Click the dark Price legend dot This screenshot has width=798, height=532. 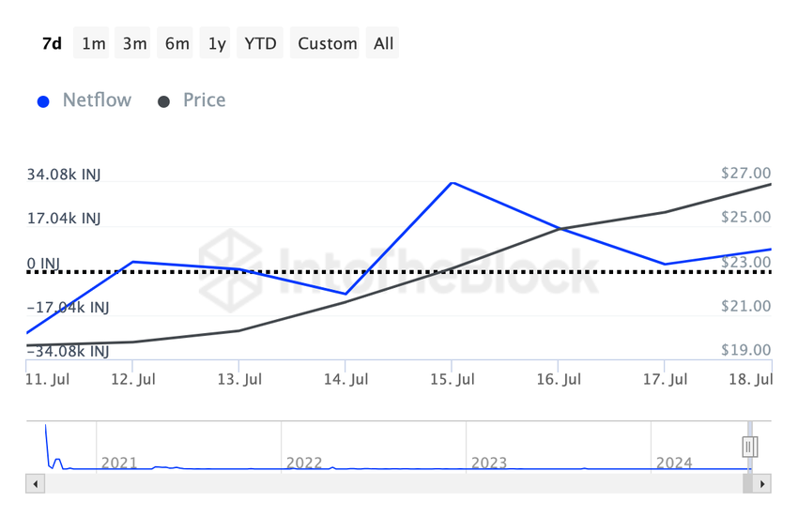pos(163,101)
